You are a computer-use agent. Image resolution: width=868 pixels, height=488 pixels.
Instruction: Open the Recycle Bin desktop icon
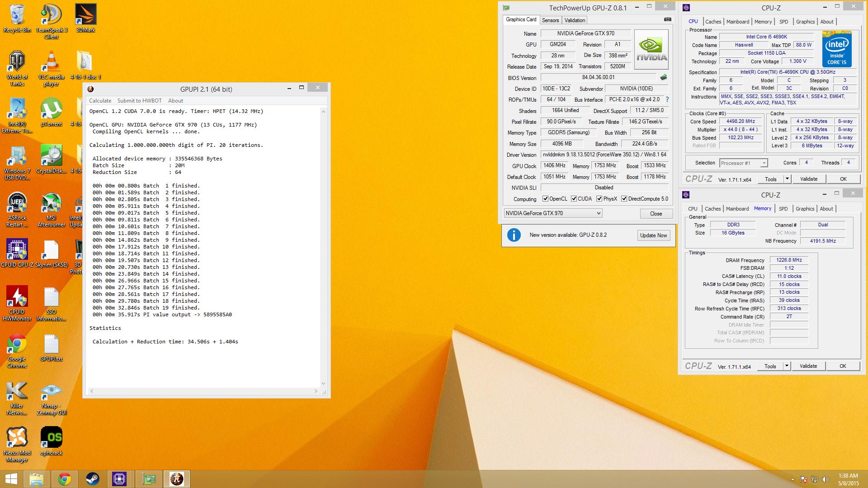point(17,19)
